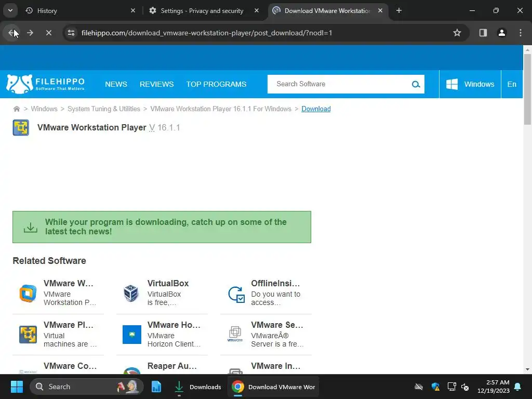
Task: Click the VMware Server icon
Action: point(235,334)
